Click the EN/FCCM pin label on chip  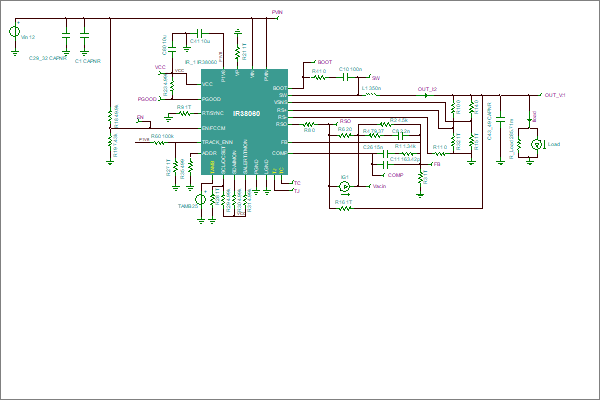tap(214, 128)
